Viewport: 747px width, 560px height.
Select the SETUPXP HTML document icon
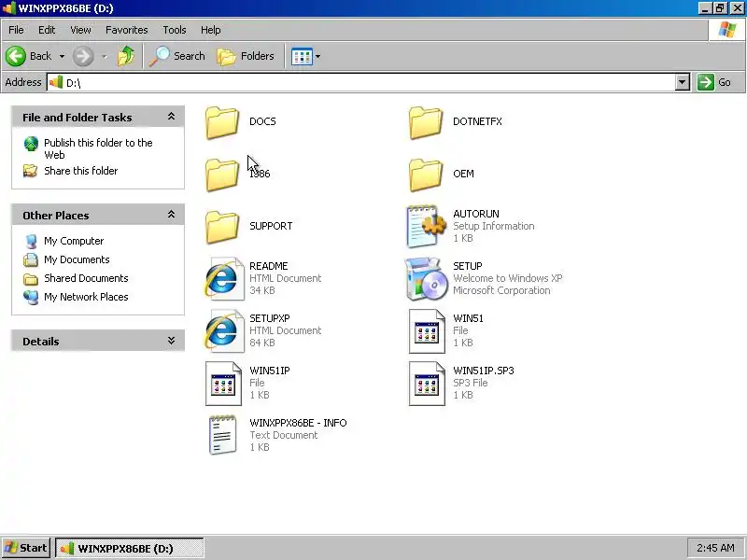pyautogui.click(x=223, y=331)
